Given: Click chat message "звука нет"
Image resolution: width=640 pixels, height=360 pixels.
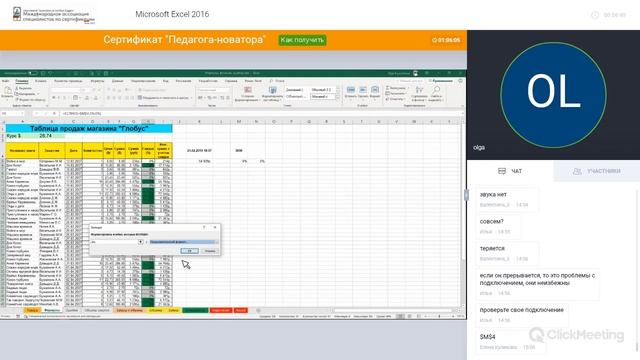Looking at the screenshot, I should coord(493,195).
